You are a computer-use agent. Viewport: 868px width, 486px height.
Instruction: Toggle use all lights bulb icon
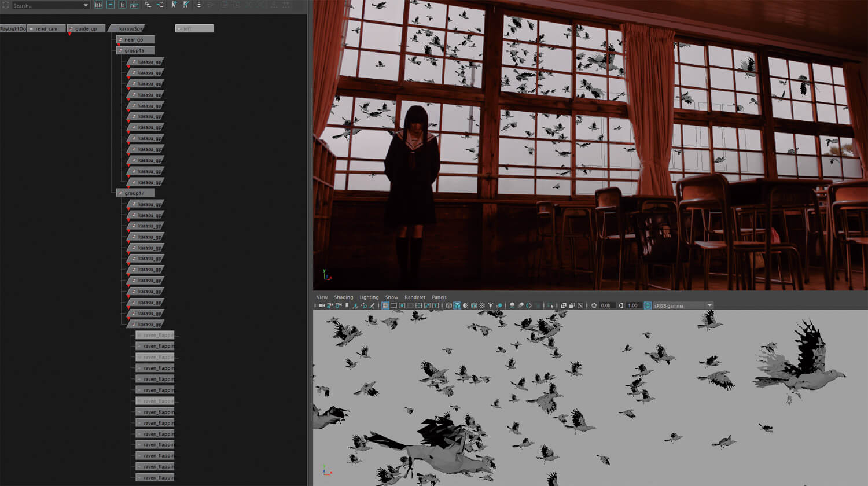[491, 305]
